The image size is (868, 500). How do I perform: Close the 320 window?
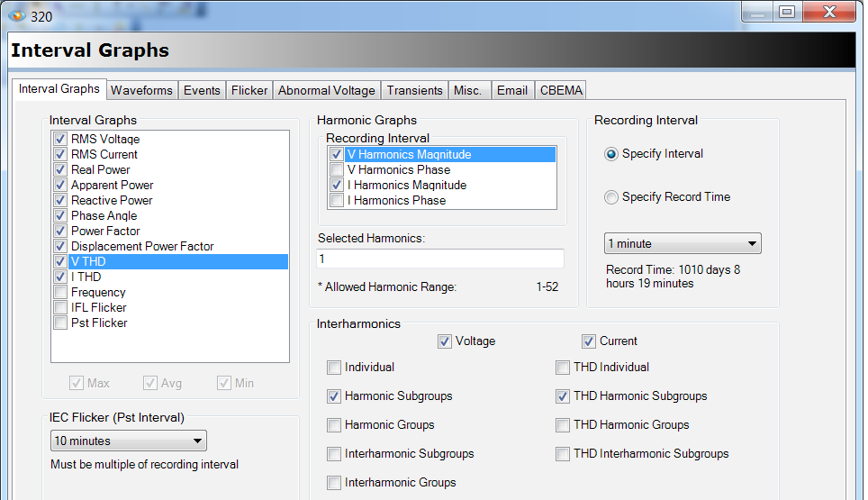click(829, 12)
